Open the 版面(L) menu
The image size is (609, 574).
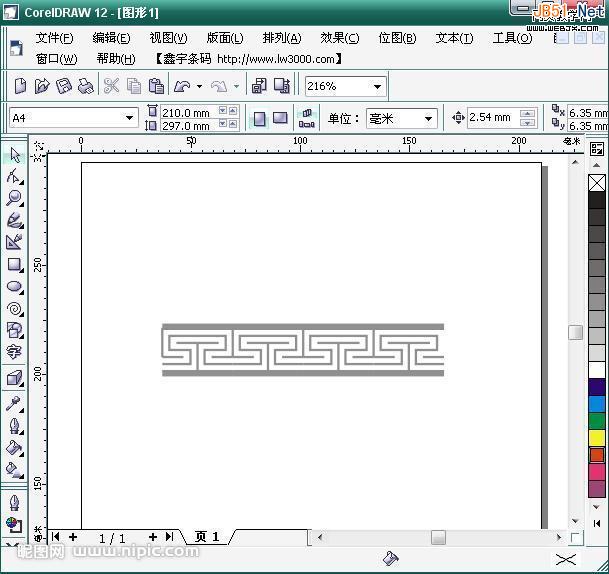(225, 38)
